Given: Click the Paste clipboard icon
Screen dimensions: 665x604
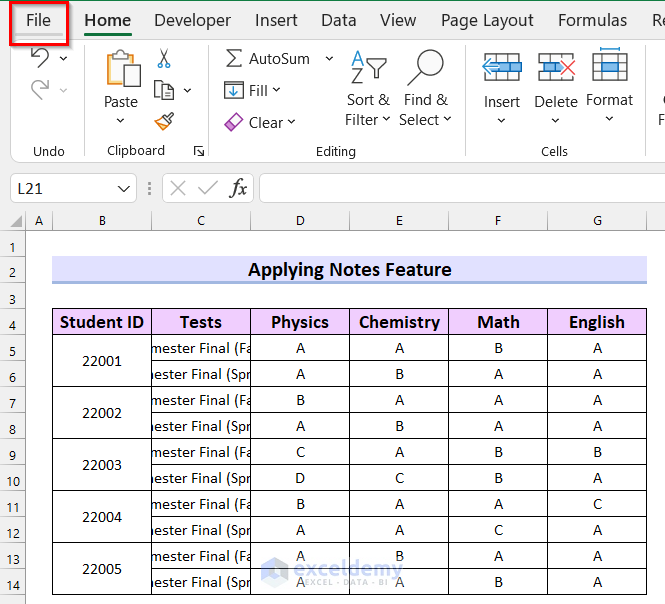Looking at the screenshot, I should click(121, 70).
